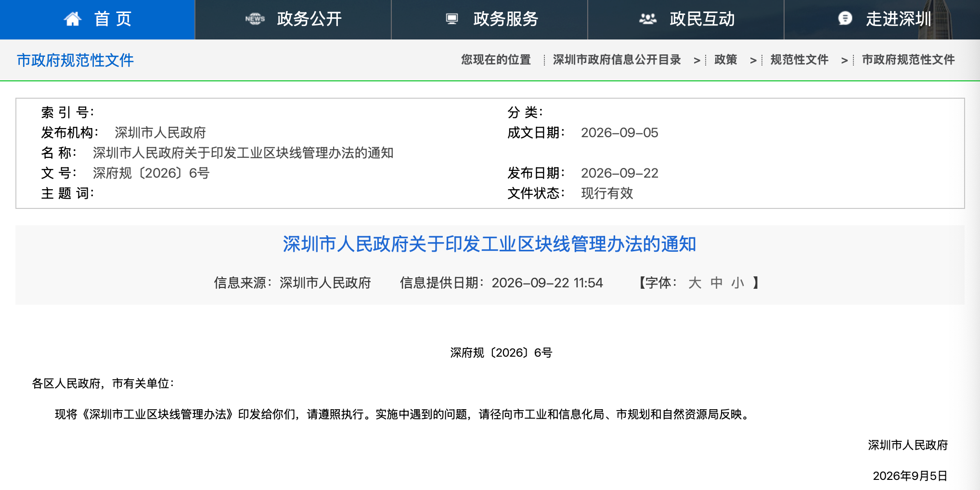Open the 首页 navigation tab
This screenshot has height=490, width=980.
pyautogui.click(x=97, y=19)
